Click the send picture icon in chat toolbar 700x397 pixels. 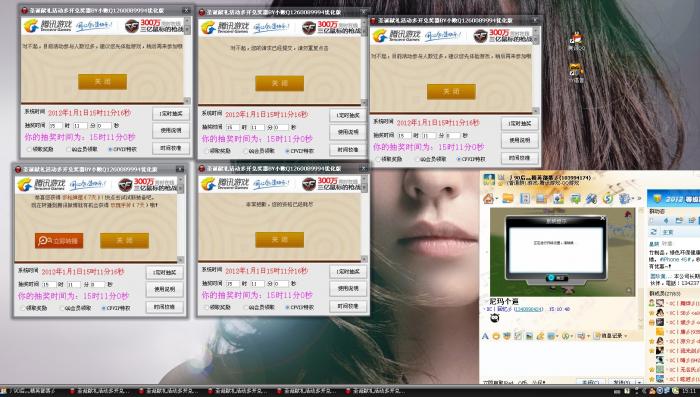529,336
